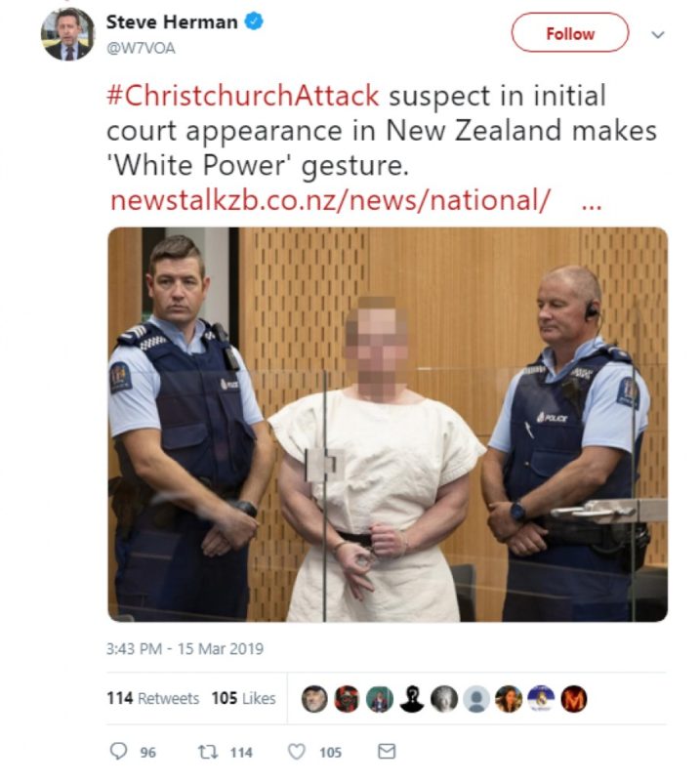View the 114 Retweets list
The height and width of the screenshot is (781, 700).
(x=152, y=698)
